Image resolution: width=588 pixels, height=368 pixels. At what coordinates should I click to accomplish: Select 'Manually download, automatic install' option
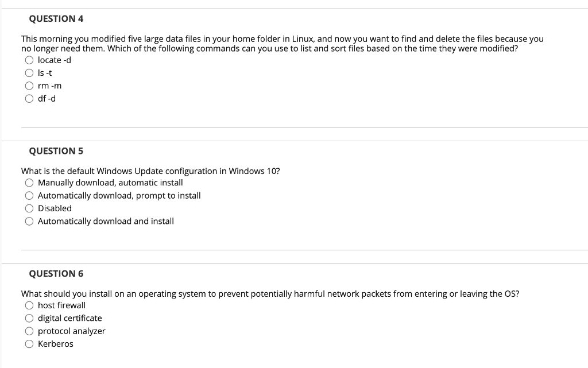pyautogui.click(x=29, y=183)
